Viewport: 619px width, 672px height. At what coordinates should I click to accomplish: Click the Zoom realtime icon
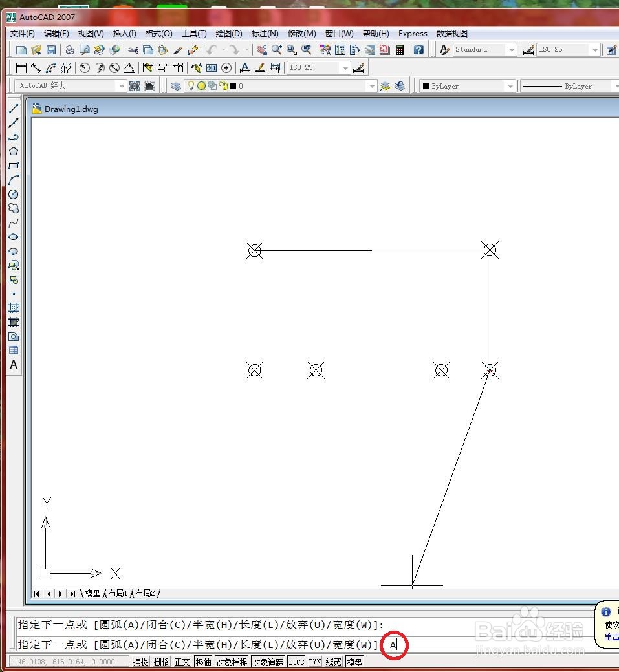[276, 50]
